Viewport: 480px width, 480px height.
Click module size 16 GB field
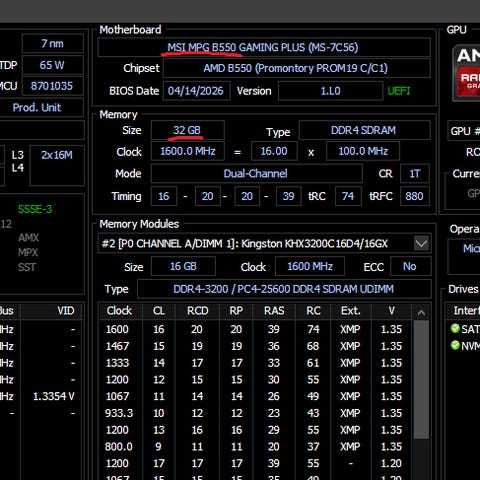coord(183,266)
